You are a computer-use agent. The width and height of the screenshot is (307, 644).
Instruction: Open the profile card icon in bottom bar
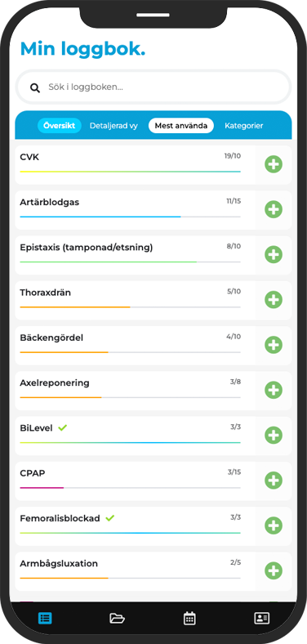click(261, 618)
